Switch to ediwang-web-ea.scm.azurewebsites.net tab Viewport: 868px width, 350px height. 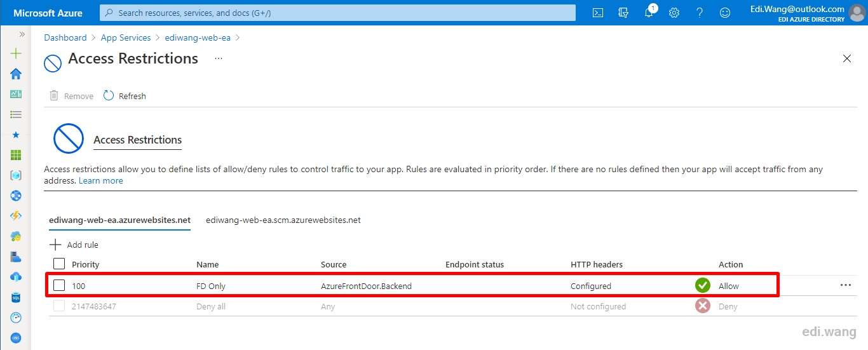coord(283,220)
